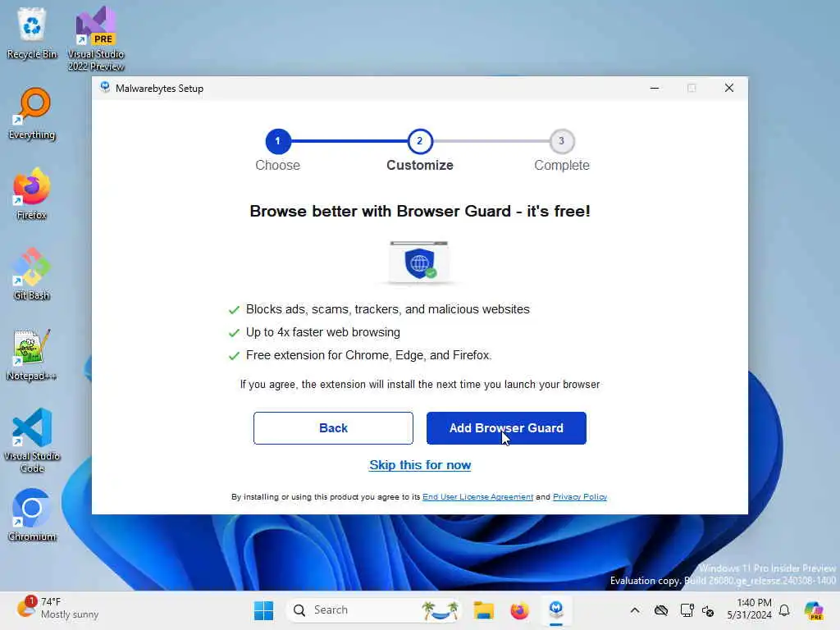Open the Copilot preview taskbar icon
Viewport: 840px width, 630px height.
[815, 610]
